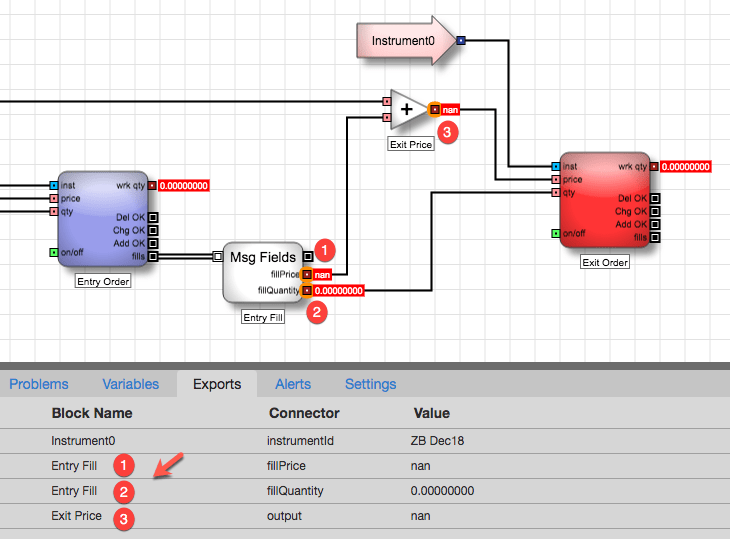Click Entry Order price input port

(54, 198)
